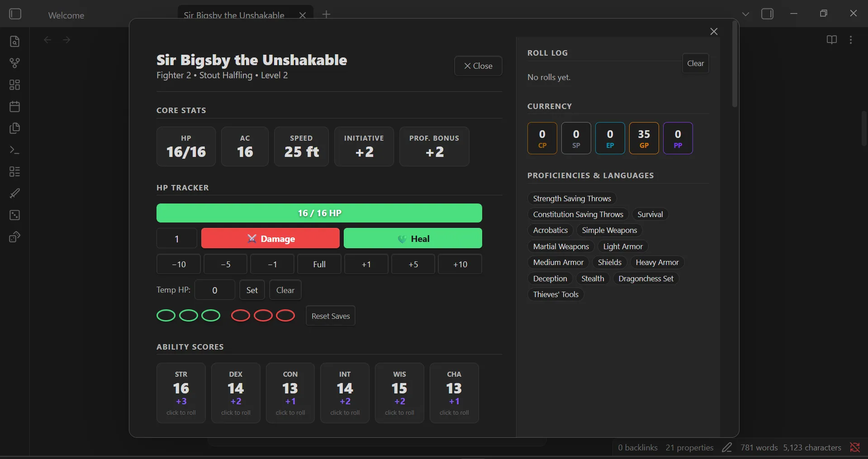Switch to the Welcome tab
Image resolution: width=868 pixels, height=459 pixels.
[x=66, y=15]
